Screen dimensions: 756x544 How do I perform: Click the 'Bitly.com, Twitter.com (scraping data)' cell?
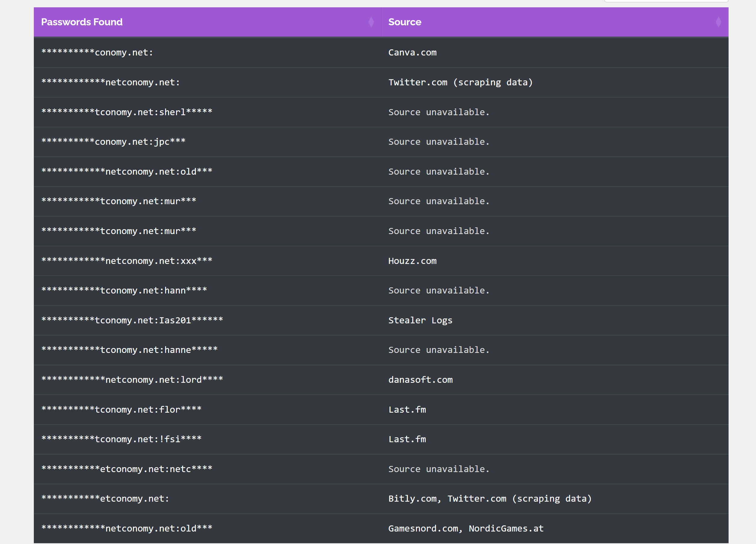point(490,499)
